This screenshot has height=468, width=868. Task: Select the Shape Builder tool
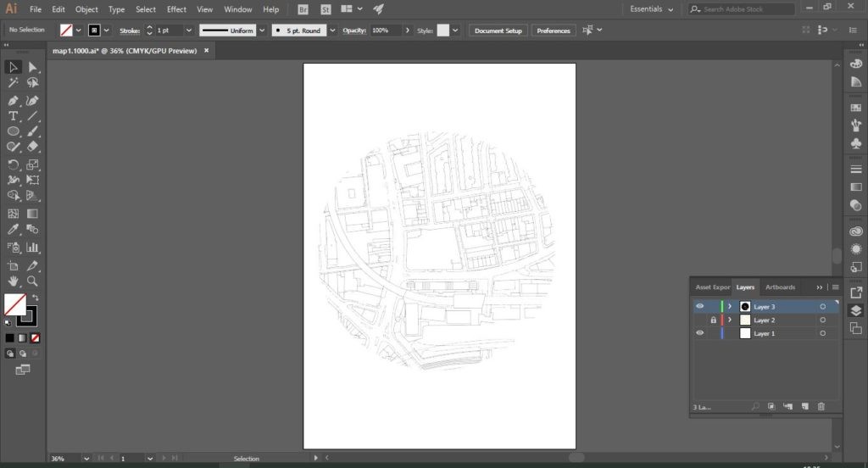click(13, 196)
